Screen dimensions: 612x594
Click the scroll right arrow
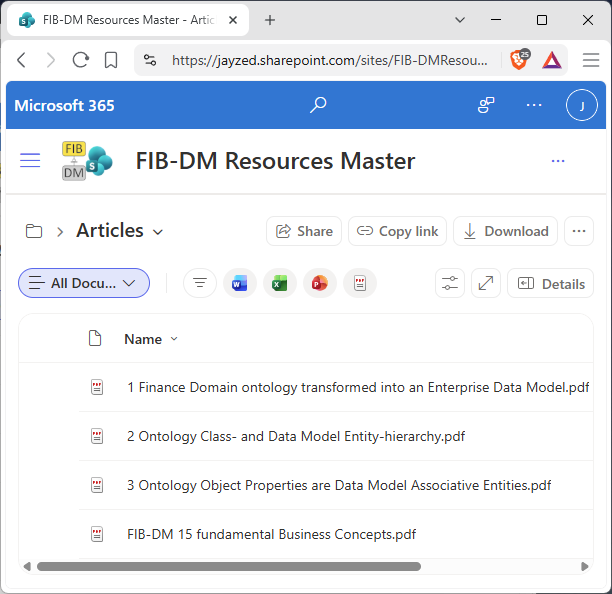click(x=584, y=566)
